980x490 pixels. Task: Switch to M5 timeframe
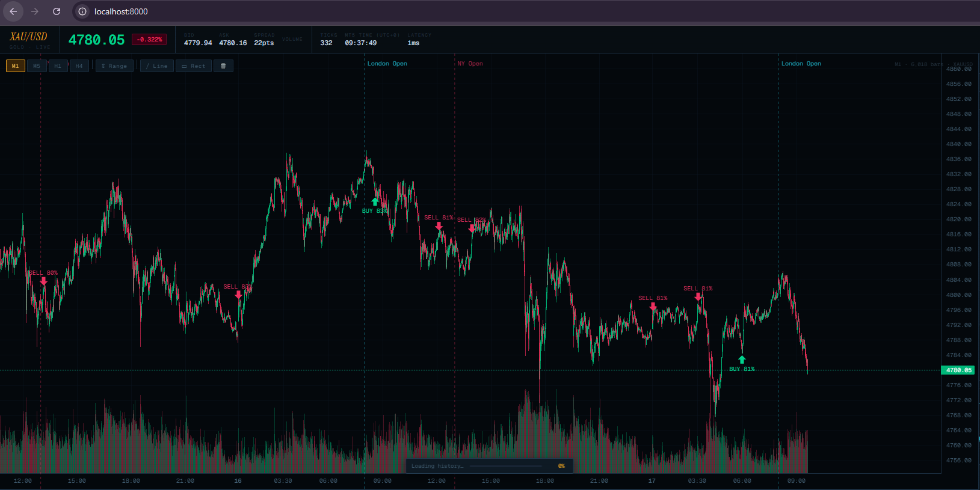pos(37,66)
